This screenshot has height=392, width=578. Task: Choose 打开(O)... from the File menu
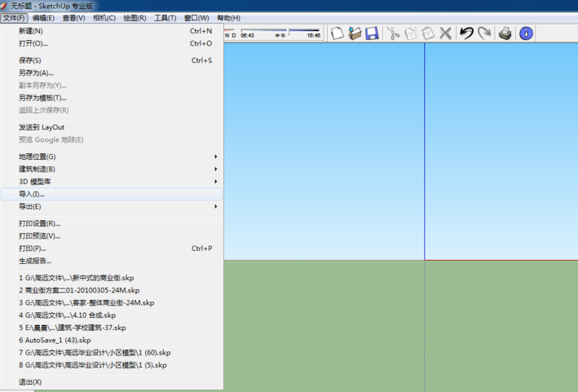coord(112,43)
